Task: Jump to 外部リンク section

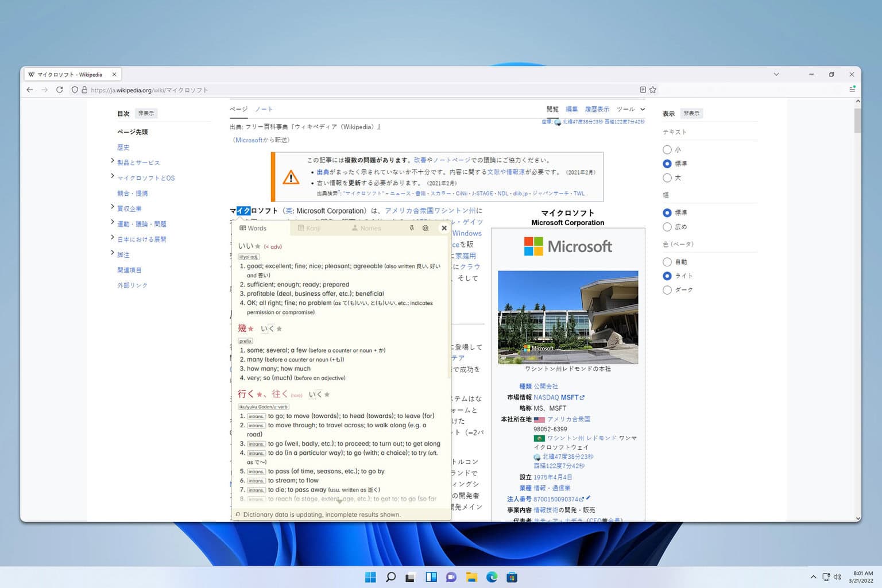Action: tap(133, 285)
